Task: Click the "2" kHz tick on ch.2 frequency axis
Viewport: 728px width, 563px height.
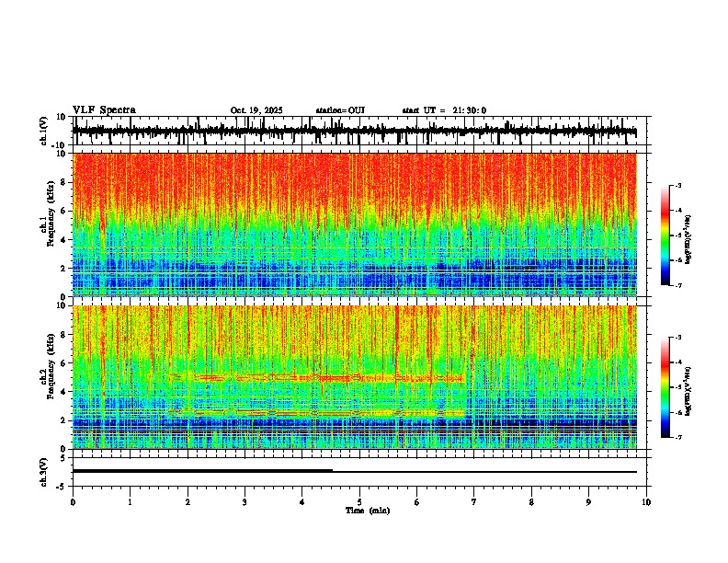Action: coord(64,420)
